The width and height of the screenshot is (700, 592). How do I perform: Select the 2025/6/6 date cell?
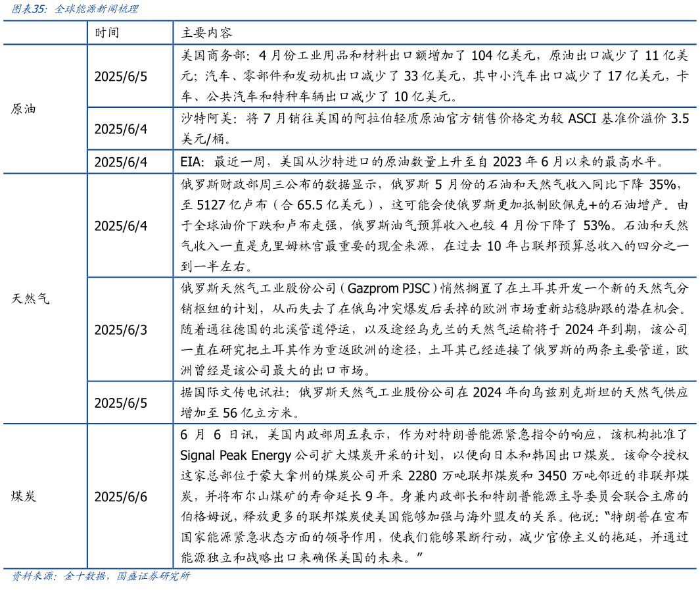[121, 496]
